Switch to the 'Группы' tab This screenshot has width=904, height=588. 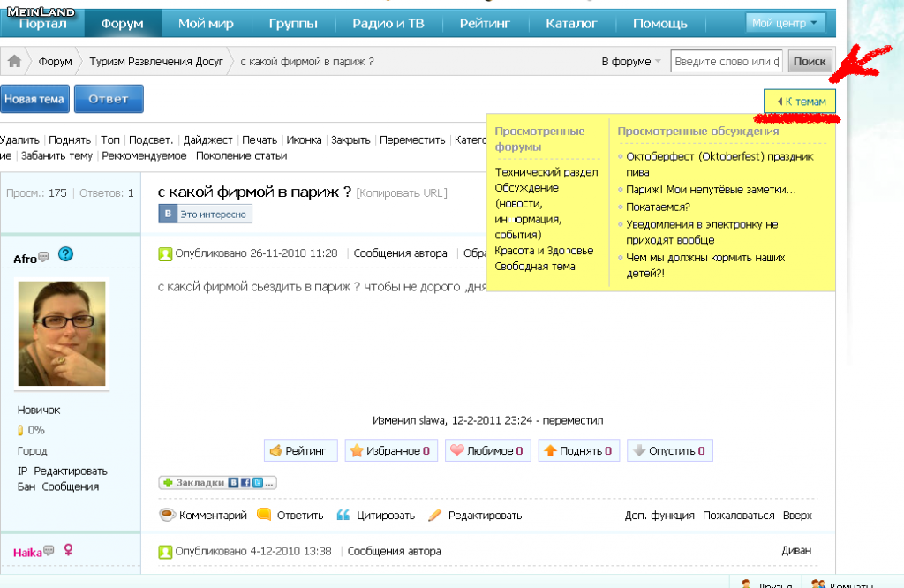pyautogui.click(x=293, y=24)
